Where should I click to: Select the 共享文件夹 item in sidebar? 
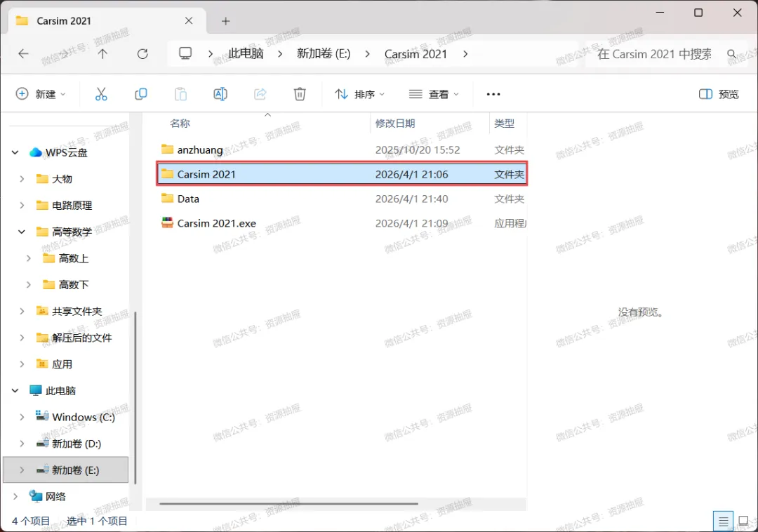pyautogui.click(x=77, y=311)
